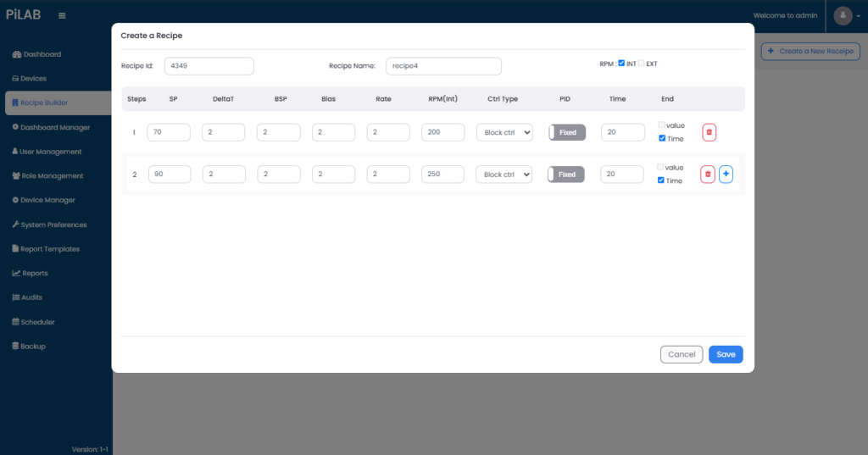Click the Recipe Name input field

coord(443,66)
